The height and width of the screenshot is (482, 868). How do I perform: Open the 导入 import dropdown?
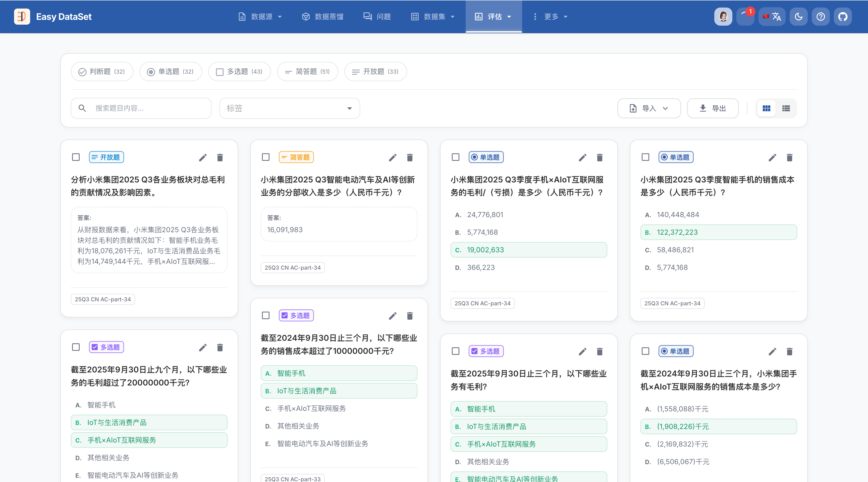649,108
